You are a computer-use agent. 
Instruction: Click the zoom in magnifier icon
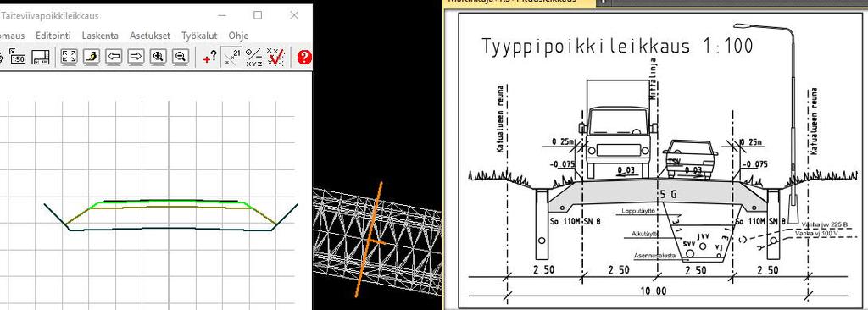[159, 57]
